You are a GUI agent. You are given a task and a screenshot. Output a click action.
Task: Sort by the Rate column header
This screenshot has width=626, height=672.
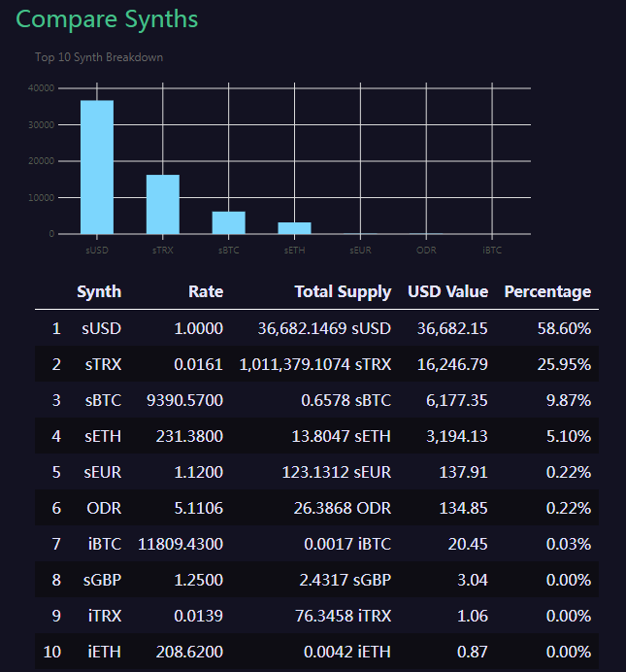coord(206,292)
